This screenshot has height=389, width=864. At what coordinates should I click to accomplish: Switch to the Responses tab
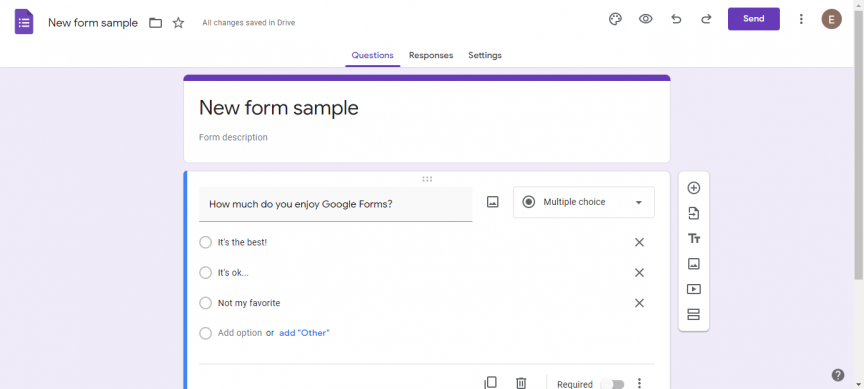[431, 55]
